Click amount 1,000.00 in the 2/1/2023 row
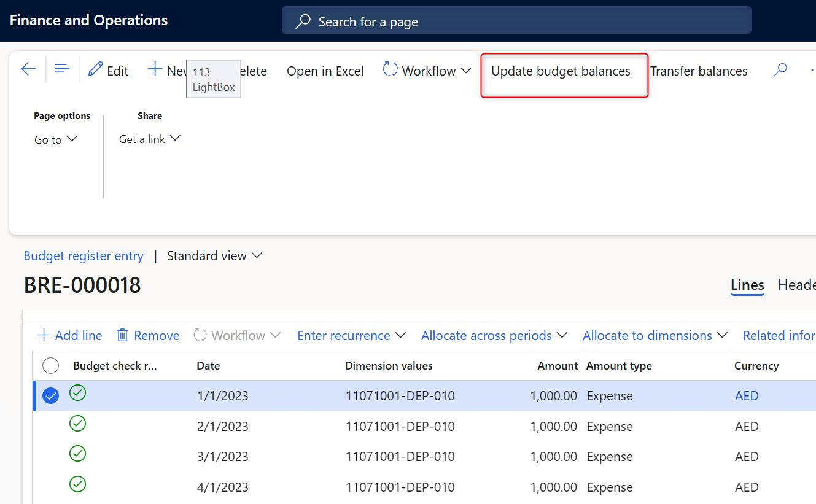The width and height of the screenshot is (816, 504). click(x=554, y=427)
